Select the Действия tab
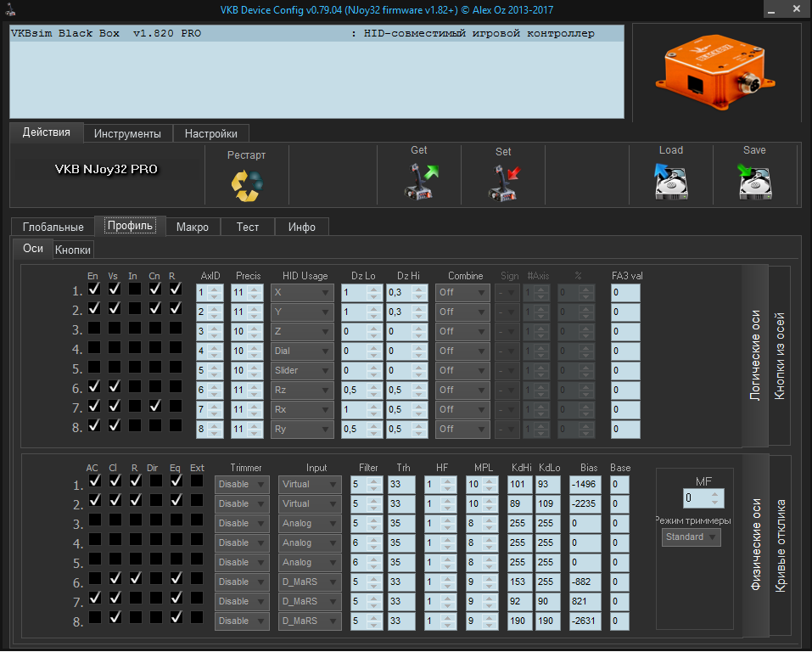This screenshot has width=812, height=652. pos(47,132)
